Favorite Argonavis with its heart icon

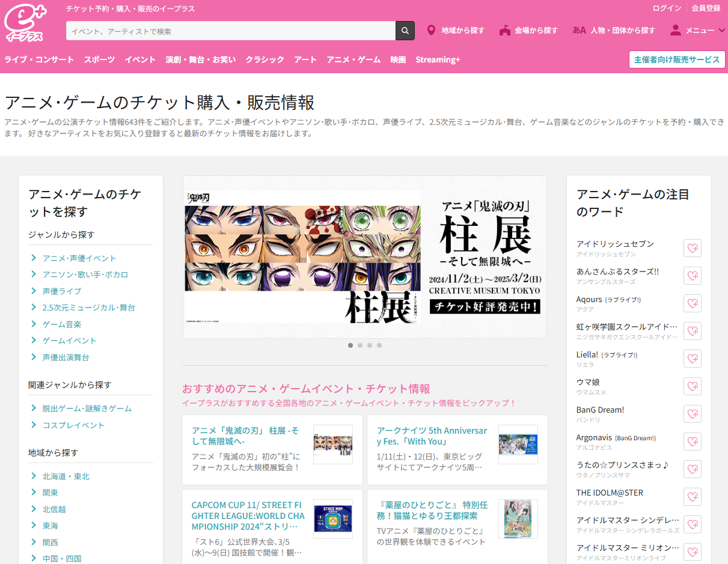(693, 441)
